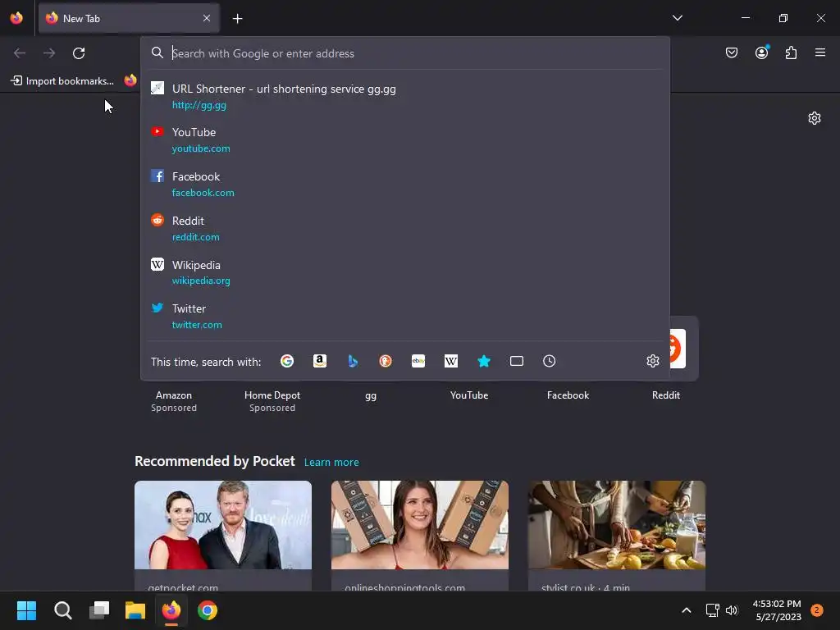This screenshot has height=630, width=840.
Task: Open the Extensions puzzle icon
Action: point(791,52)
